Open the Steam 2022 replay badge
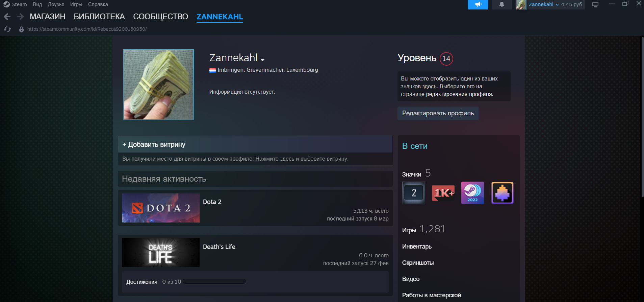644x302 pixels. click(x=472, y=193)
